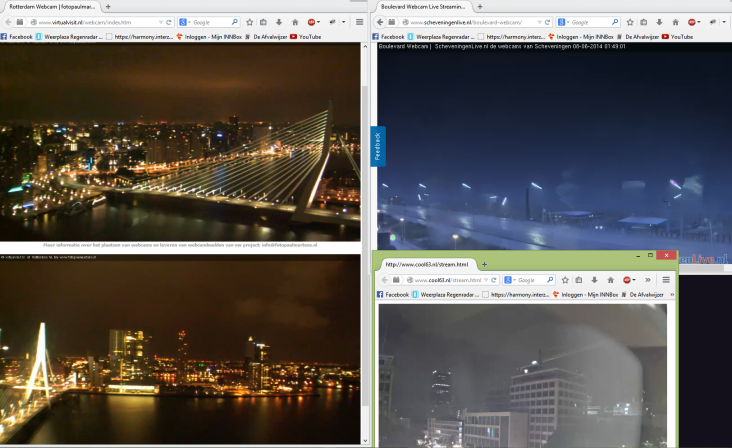
Task: Expand URL history dropdown in Rotterdam Webcam window
Action: click(161, 22)
